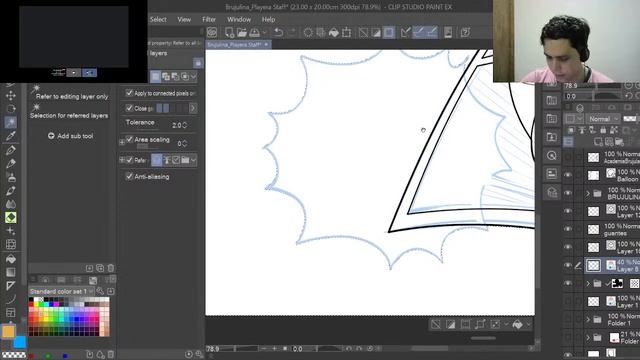This screenshot has width=640, height=360.
Task: Expand the BRUJULINA folder
Action: pos(588,193)
